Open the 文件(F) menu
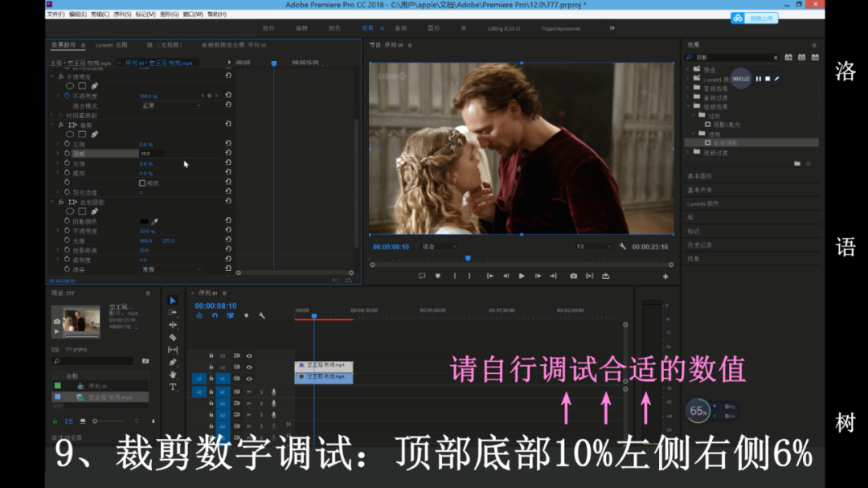This screenshot has height=488, width=868. (x=55, y=14)
